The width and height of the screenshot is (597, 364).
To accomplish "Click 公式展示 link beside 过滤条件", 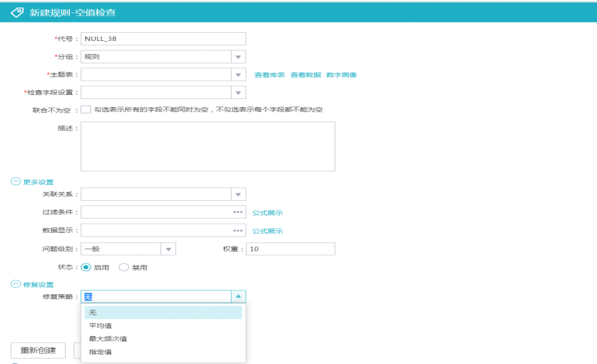I will click(267, 212).
